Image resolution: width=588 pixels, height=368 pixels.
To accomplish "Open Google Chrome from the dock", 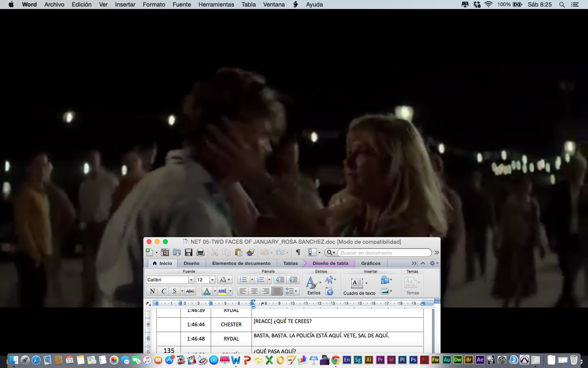I will click(336, 360).
